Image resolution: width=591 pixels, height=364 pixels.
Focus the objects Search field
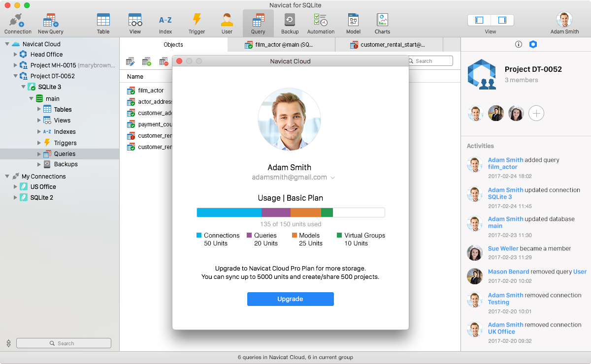(x=430, y=61)
